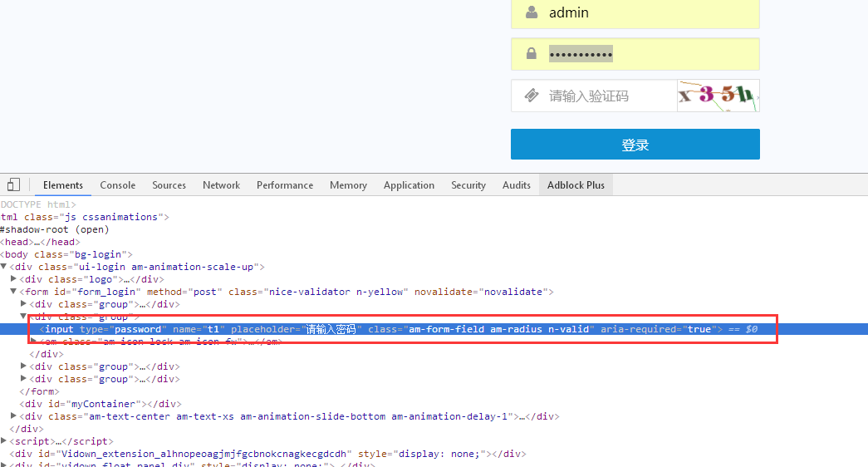868x467 pixels.
Task: Focus the masked password field
Action: [635, 54]
